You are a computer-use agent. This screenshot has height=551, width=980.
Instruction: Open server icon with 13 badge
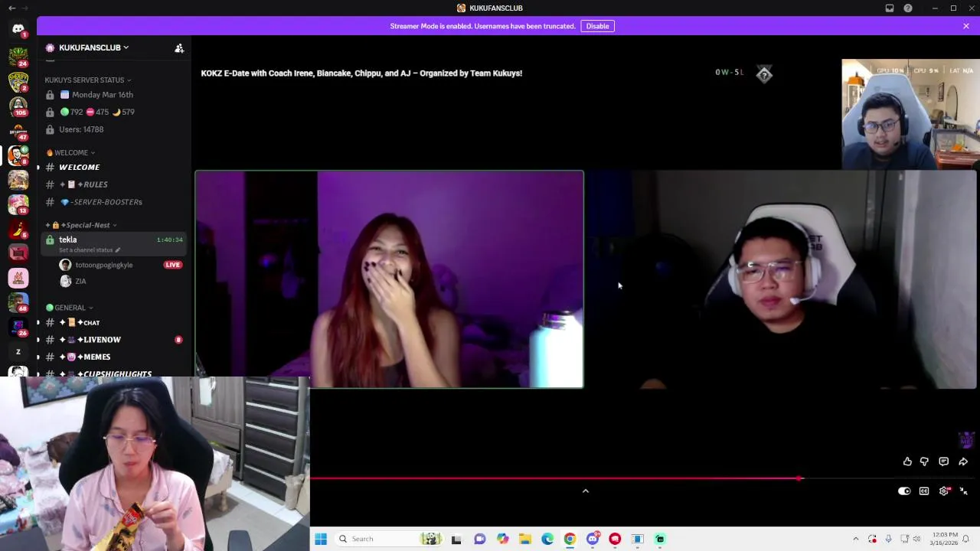[x=18, y=204]
